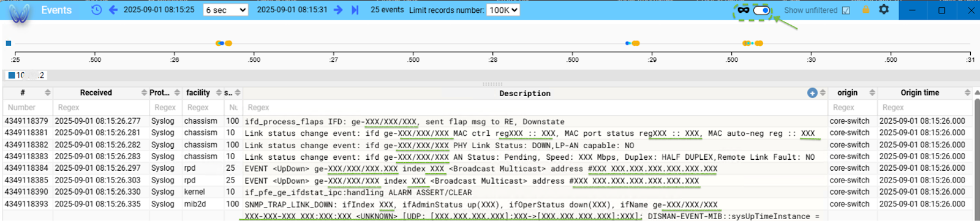This screenshot has height=221, width=980.
Task: Click event cluster dots near :26 on timeline
Action: coord(224,43)
